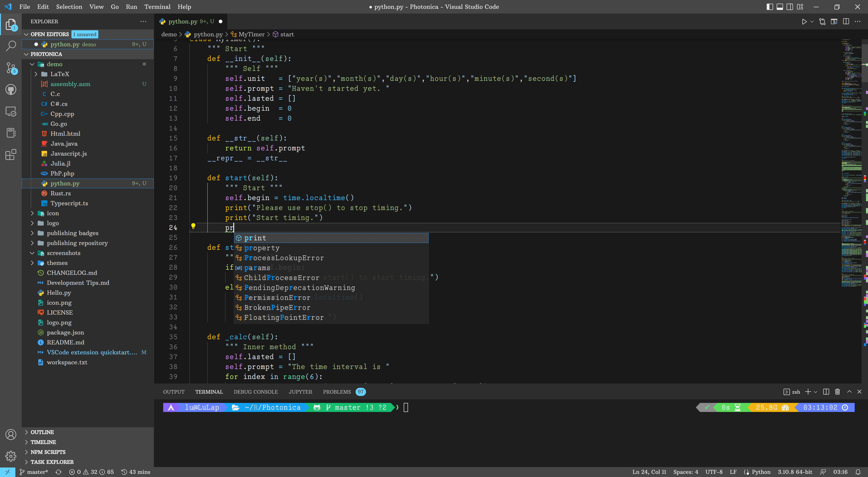
Task: Click the lightbulb code action icon
Action: tap(193, 226)
